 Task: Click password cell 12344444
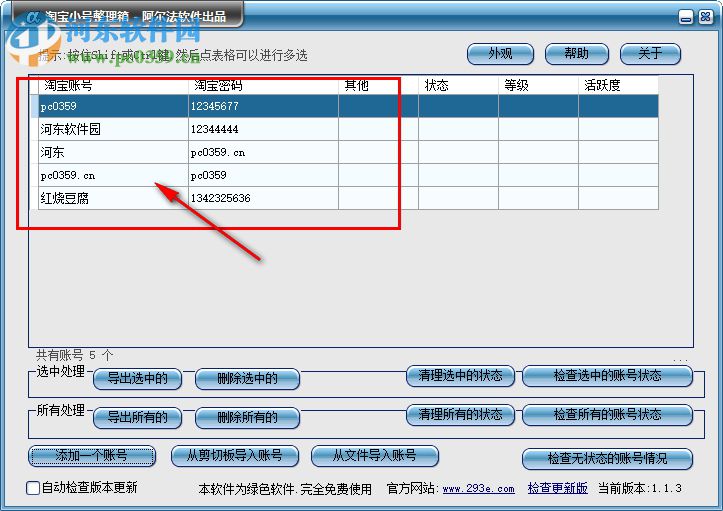(x=263, y=129)
